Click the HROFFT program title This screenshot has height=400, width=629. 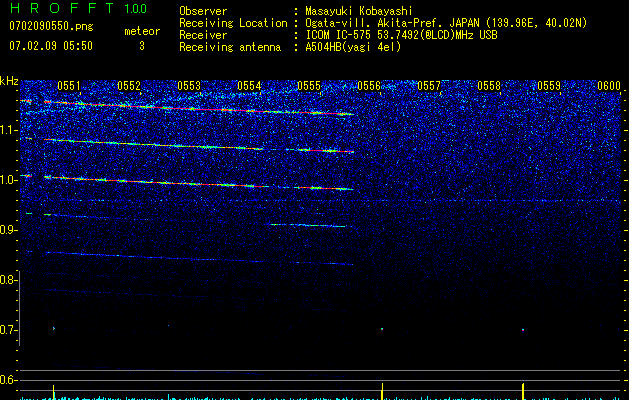(62, 8)
